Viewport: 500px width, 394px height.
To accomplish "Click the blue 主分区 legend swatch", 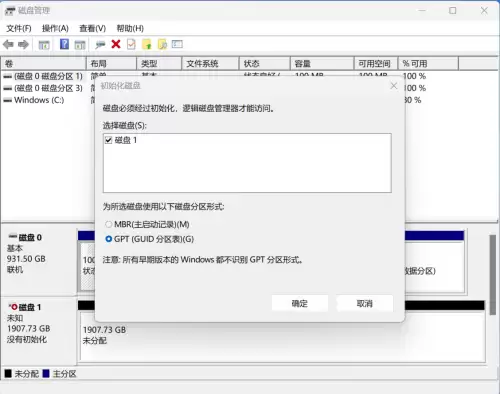I will (46, 374).
